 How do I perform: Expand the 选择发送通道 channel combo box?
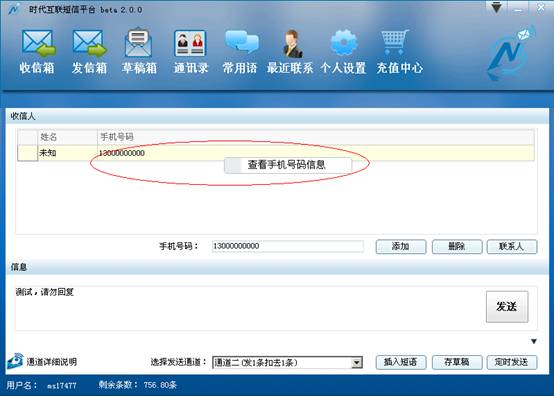(356, 362)
